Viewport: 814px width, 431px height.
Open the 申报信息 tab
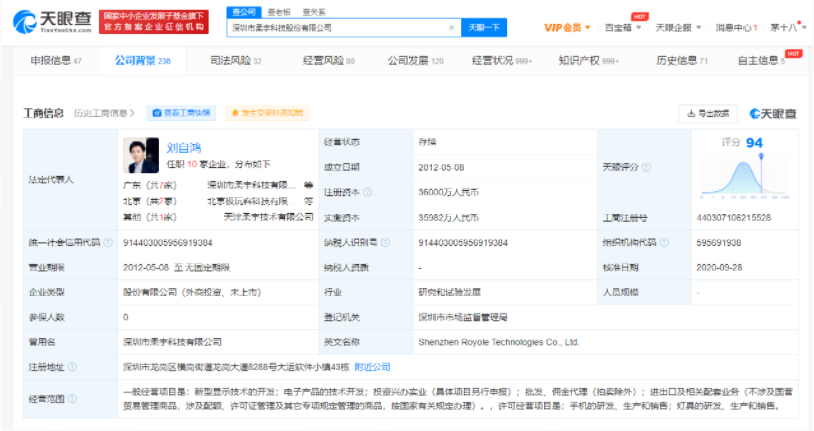56,61
